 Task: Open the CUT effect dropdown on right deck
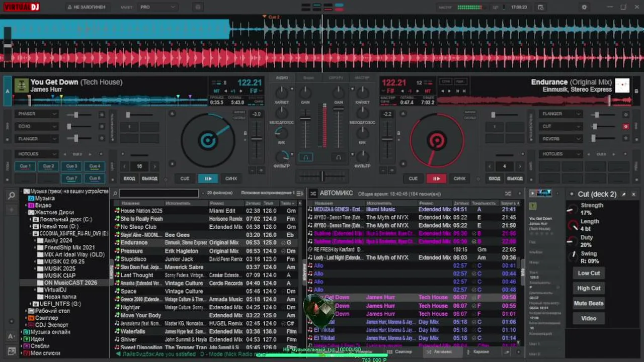point(561,127)
